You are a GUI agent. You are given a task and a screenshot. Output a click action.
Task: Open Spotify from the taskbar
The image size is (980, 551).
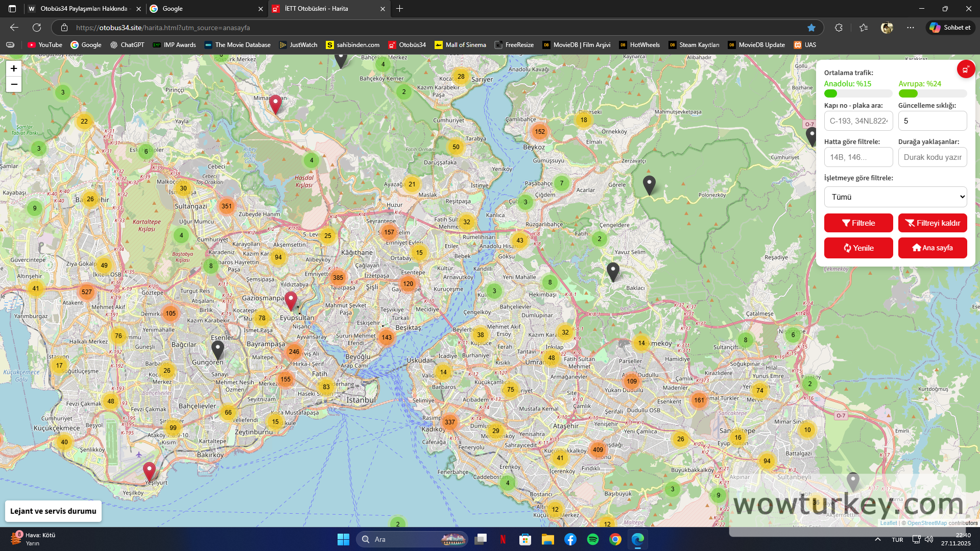[x=592, y=539]
